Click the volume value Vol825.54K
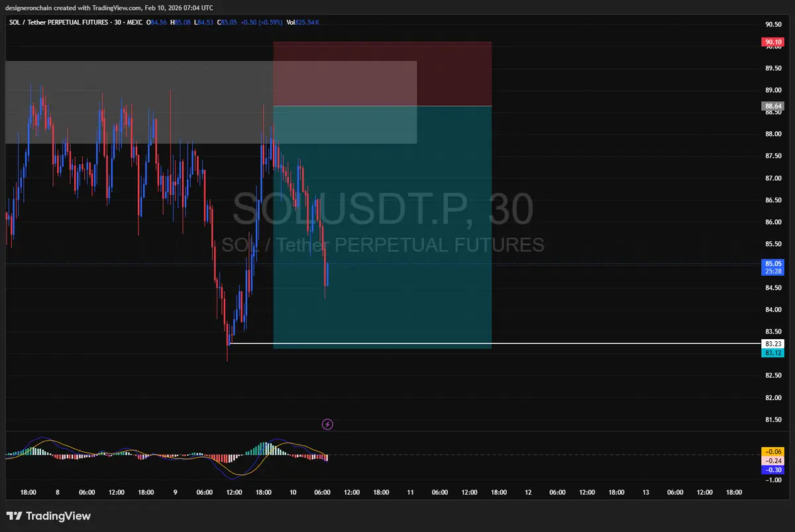 click(303, 22)
